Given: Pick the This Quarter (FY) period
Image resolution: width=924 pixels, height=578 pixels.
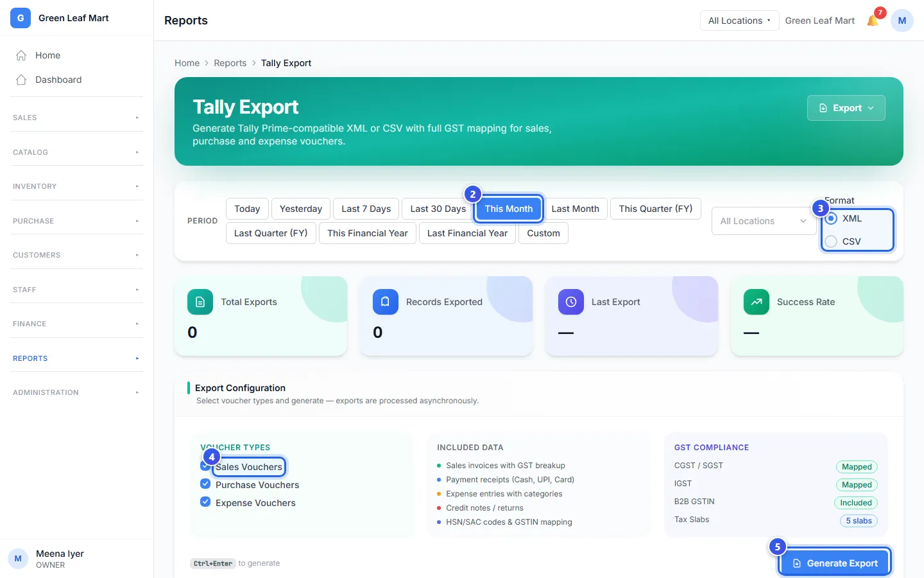Looking at the screenshot, I should 656,209.
